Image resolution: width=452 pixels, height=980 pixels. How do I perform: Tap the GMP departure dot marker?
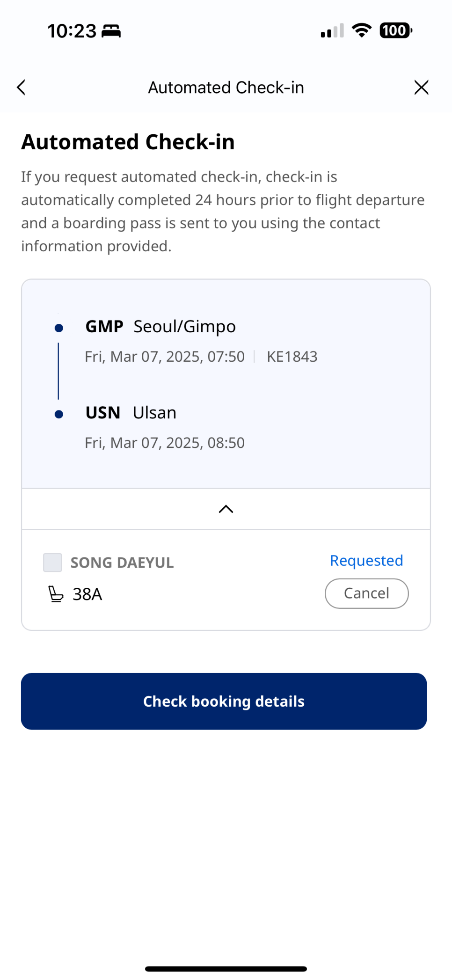tap(59, 328)
